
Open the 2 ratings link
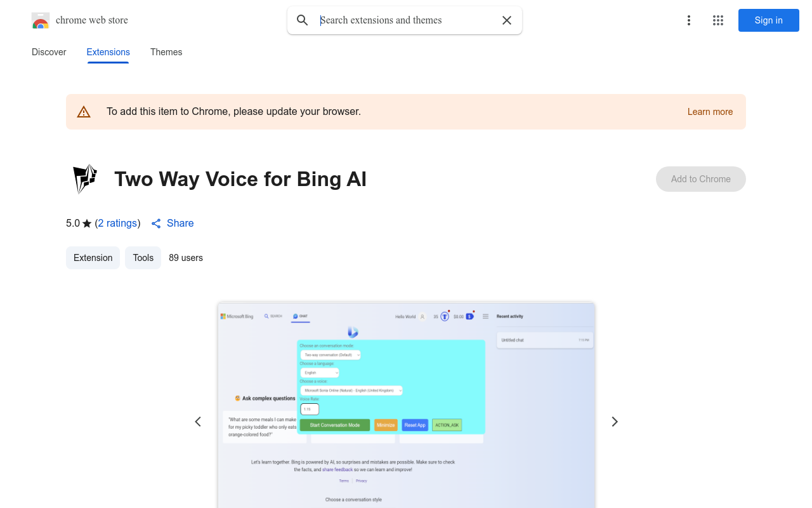pyautogui.click(x=118, y=224)
